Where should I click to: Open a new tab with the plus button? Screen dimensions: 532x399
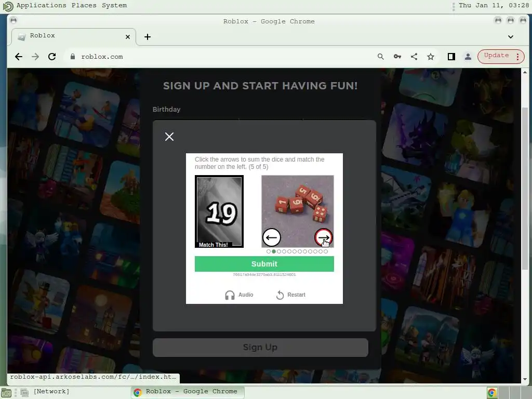pyautogui.click(x=147, y=37)
